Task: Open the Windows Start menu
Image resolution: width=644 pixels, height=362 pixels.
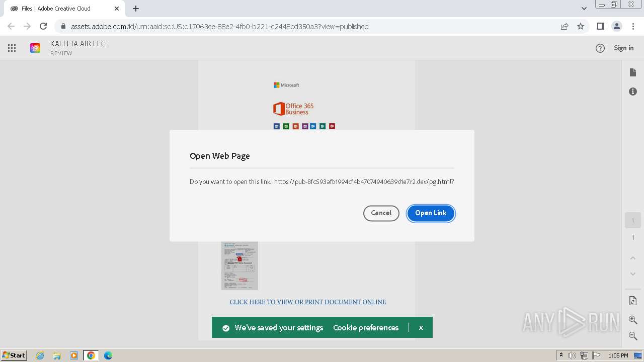Action: click(x=14, y=355)
